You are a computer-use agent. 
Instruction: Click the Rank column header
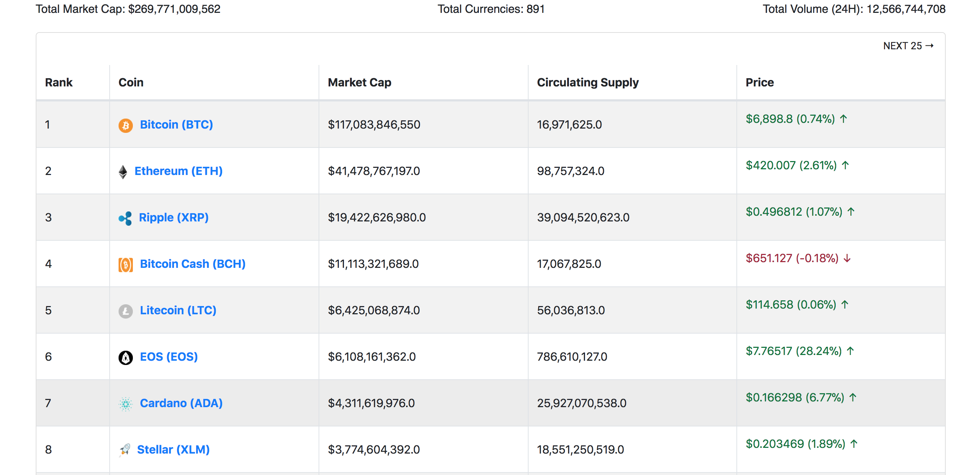tap(59, 82)
